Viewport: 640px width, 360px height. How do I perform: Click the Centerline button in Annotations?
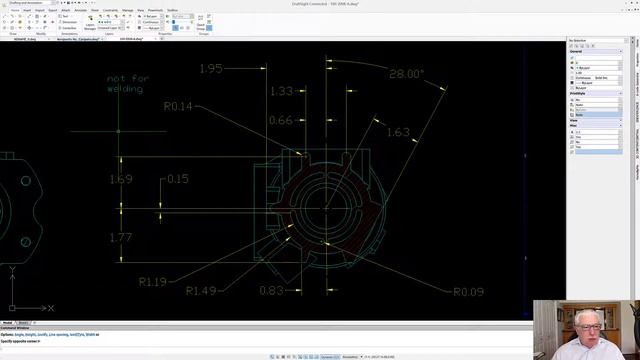[x=67, y=28]
